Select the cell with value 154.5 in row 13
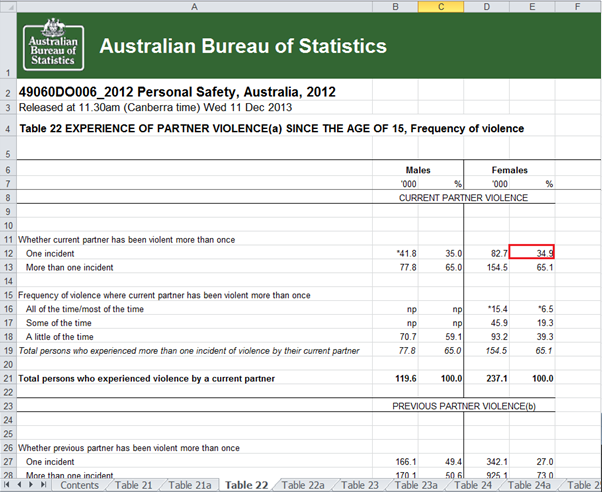602x492 pixels. (x=486, y=267)
